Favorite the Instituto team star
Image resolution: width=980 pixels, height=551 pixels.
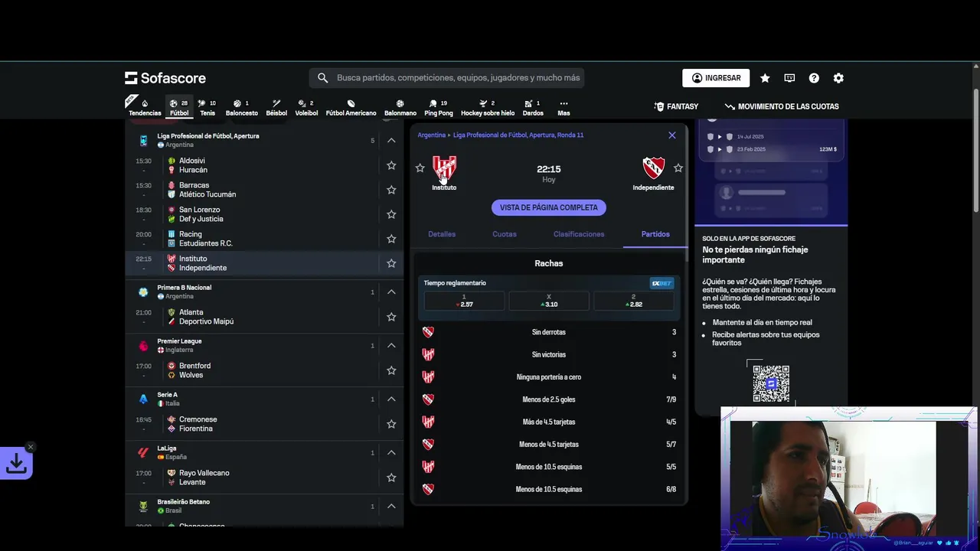tap(420, 168)
